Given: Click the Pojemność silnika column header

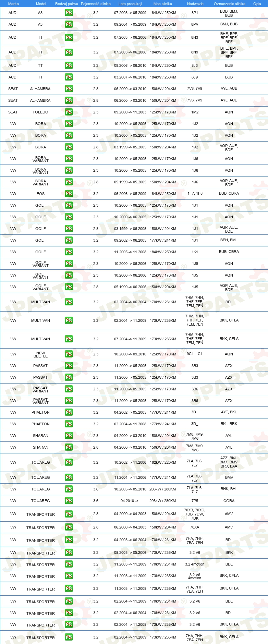Looking at the screenshot, I should 96,4.
